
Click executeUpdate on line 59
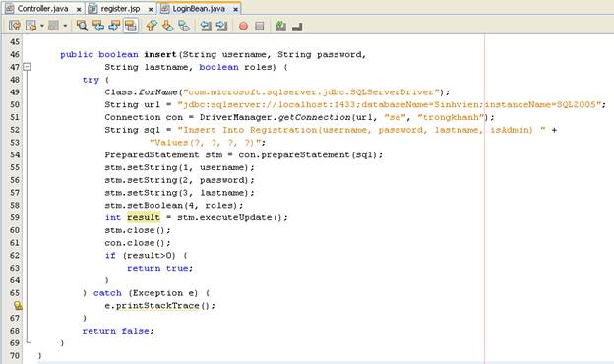235,217
